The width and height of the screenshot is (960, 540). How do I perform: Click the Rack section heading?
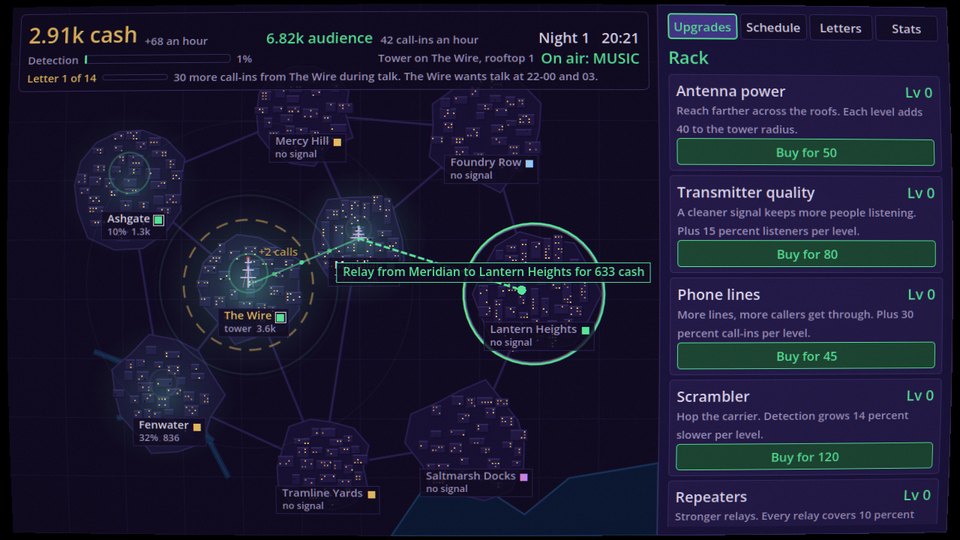click(688, 58)
